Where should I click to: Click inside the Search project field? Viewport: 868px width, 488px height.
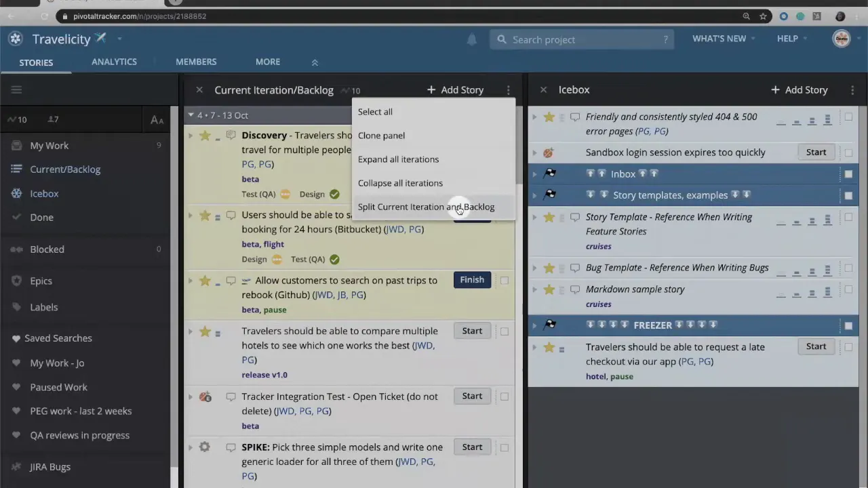click(583, 39)
